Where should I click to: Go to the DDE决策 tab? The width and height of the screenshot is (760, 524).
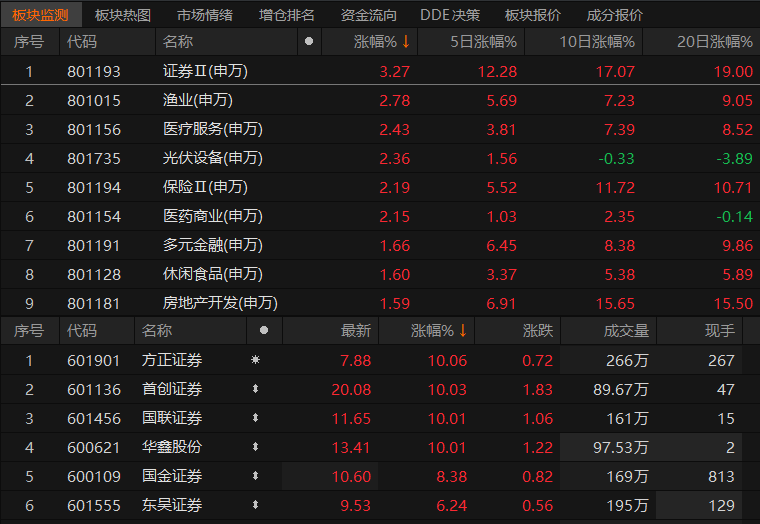pos(450,15)
